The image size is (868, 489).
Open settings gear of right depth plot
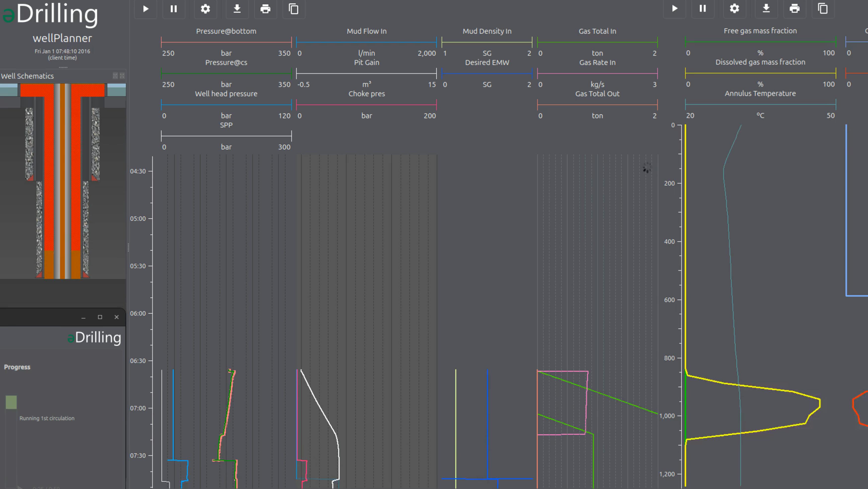[734, 8]
